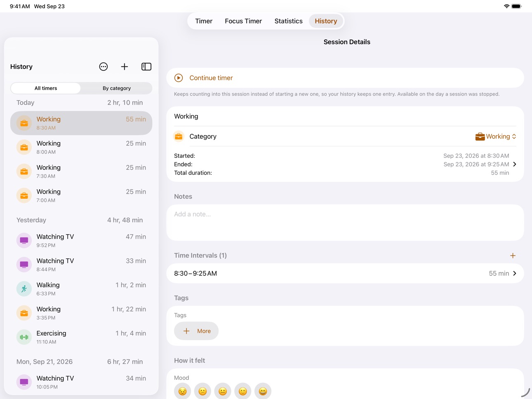
Task: Go to the Timer tab
Action: 204,21
